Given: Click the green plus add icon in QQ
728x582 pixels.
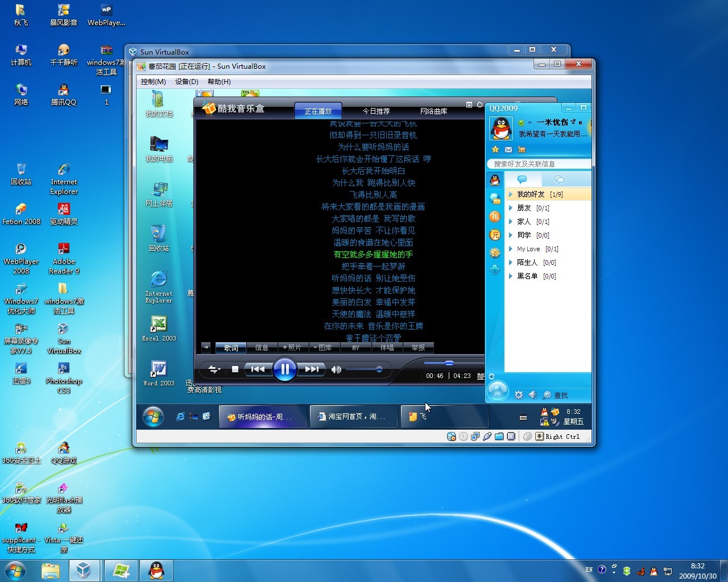Looking at the screenshot, I should (495, 270).
